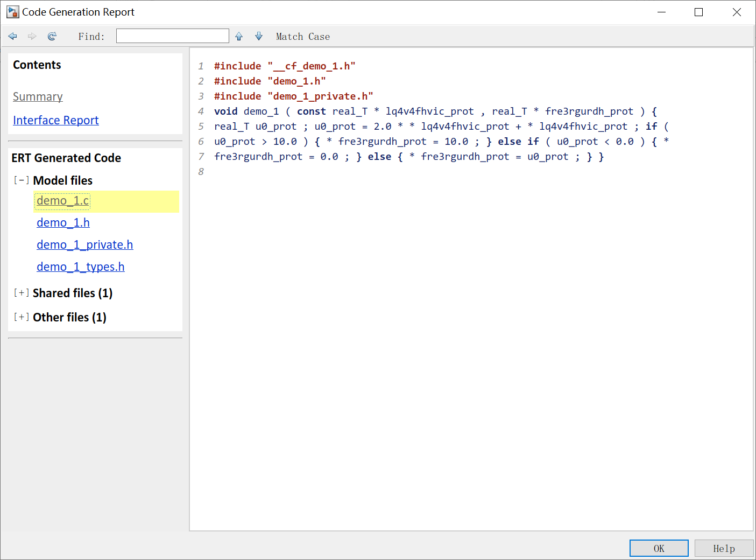Find previous match with the up arrow
The width and height of the screenshot is (756, 560).
239,36
